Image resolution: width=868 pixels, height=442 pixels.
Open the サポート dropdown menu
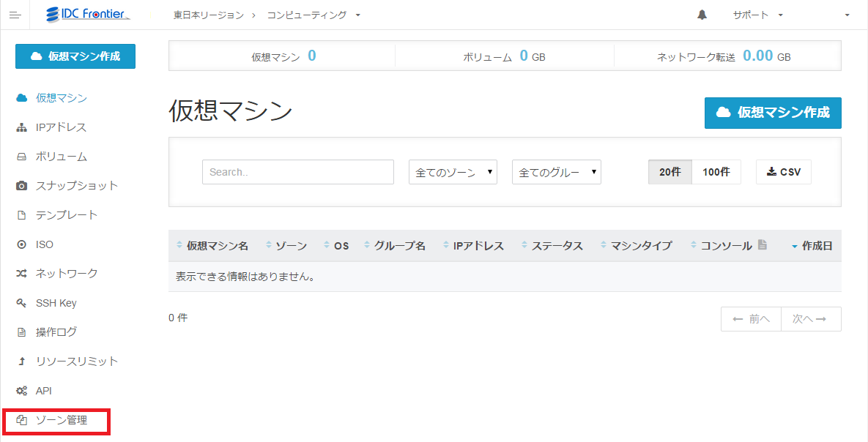757,15
